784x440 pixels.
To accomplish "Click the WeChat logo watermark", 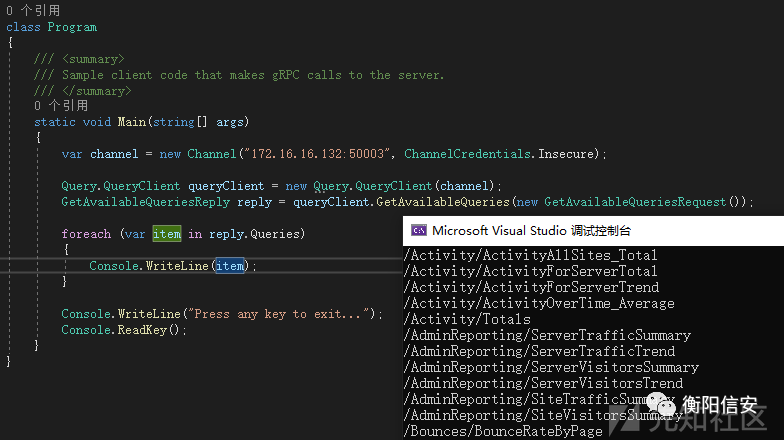I will point(660,404).
